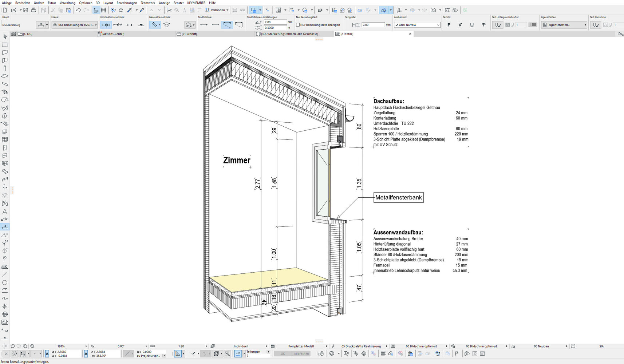Click the save disk icon

point(25,10)
